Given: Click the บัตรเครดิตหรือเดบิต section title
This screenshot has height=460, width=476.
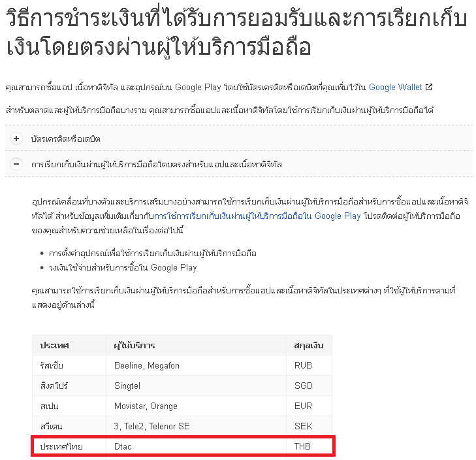Looking at the screenshot, I should [65, 139].
